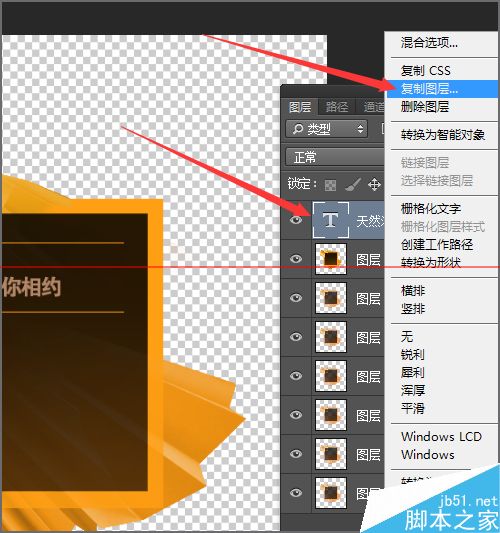This screenshot has height=533, width=500.
Task: Select 转换为智能对象 menu item
Action: 443,135
